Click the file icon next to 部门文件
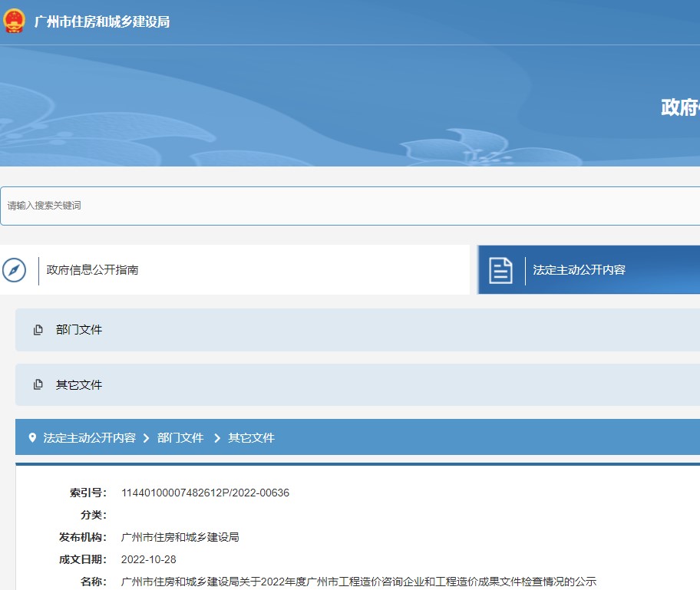The height and width of the screenshot is (590, 700). pos(38,330)
